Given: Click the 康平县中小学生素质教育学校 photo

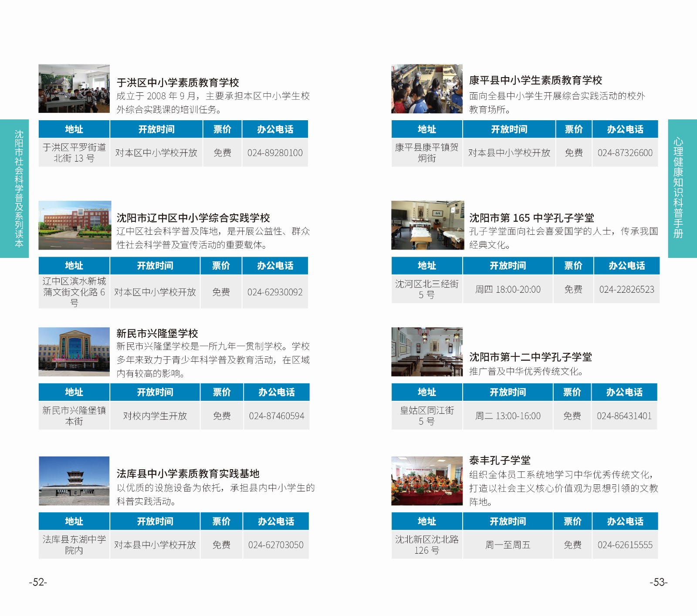Looking at the screenshot, I should (427, 89).
